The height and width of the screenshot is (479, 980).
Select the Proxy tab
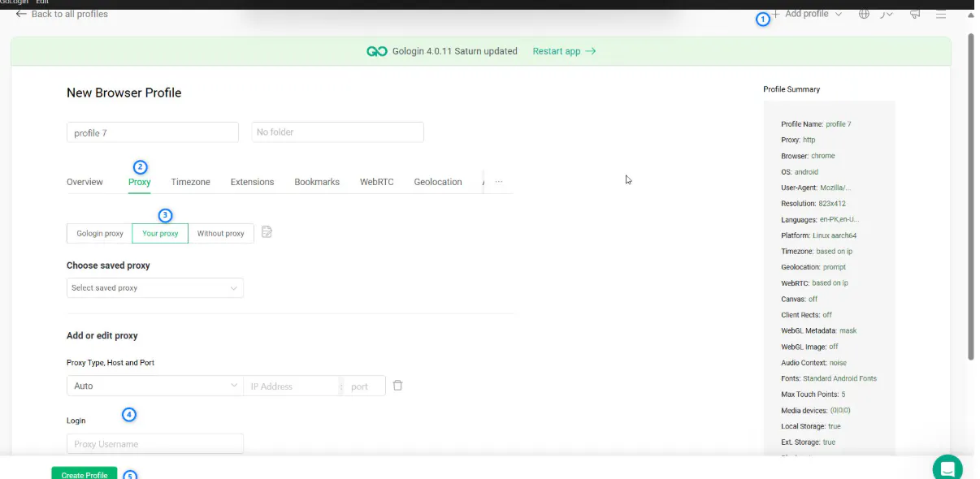point(140,182)
